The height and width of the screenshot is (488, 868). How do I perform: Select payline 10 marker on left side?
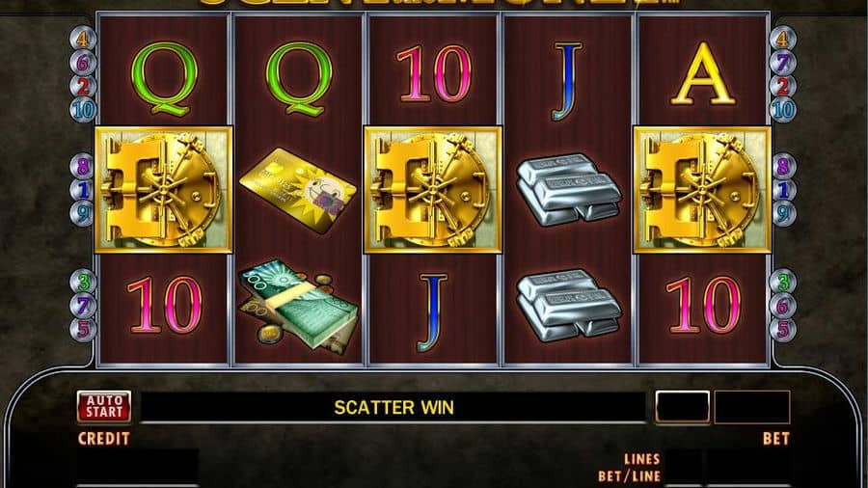pyautogui.click(x=83, y=110)
